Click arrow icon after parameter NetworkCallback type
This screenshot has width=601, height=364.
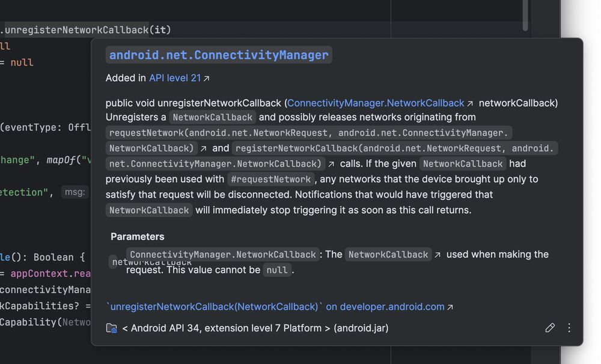coord(438,255)
